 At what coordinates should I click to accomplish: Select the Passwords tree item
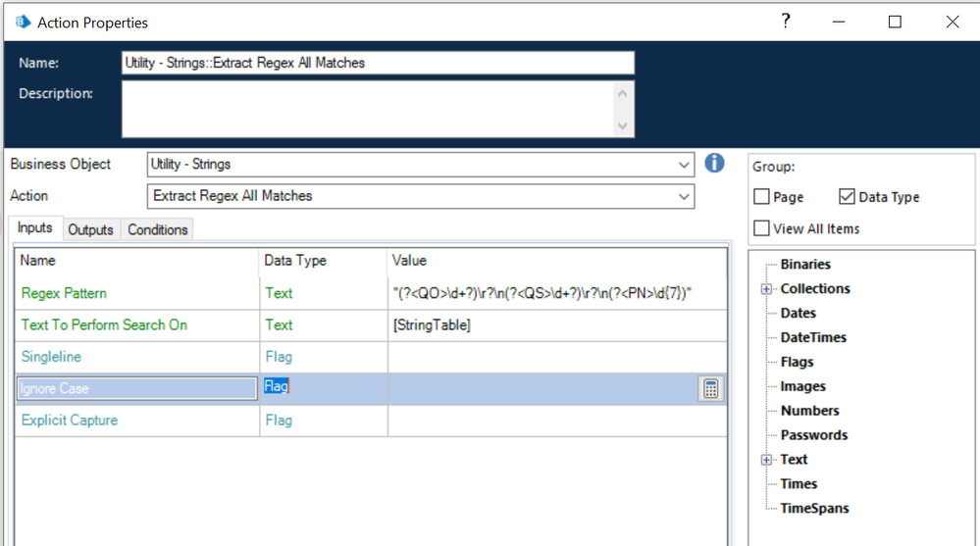click(x=814, y=435)
